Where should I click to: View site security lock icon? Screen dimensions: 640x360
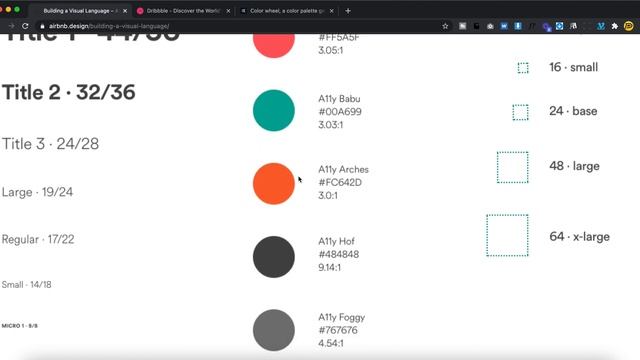[42, 26]
